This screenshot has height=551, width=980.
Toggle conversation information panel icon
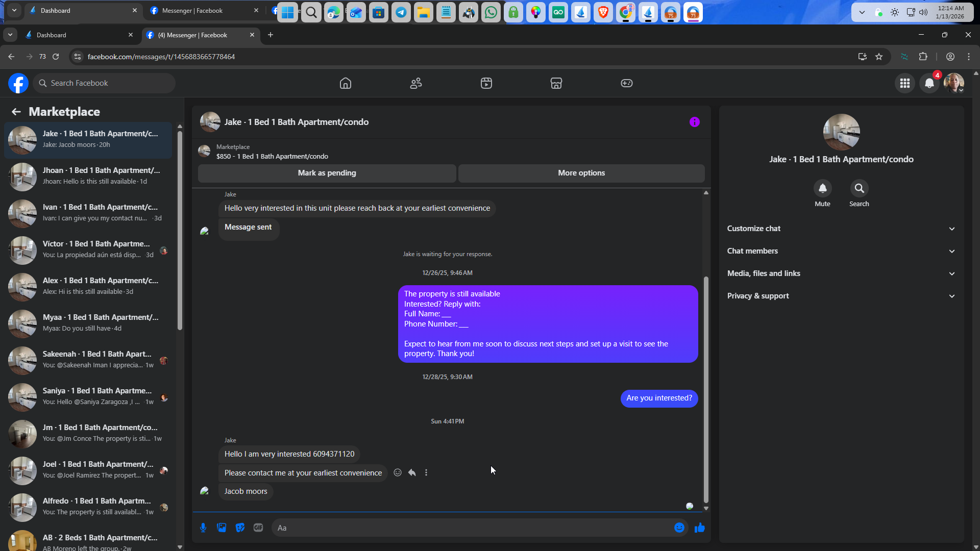[x=694, y=122]
